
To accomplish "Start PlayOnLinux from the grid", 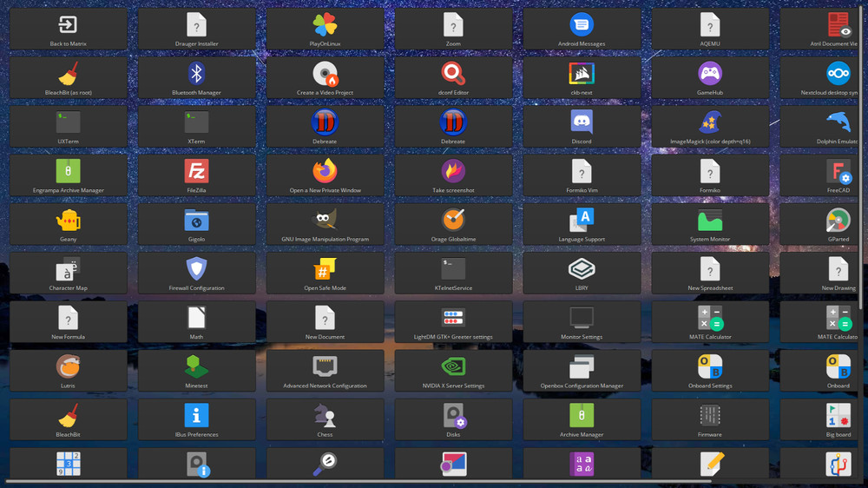I will [325, 29].
